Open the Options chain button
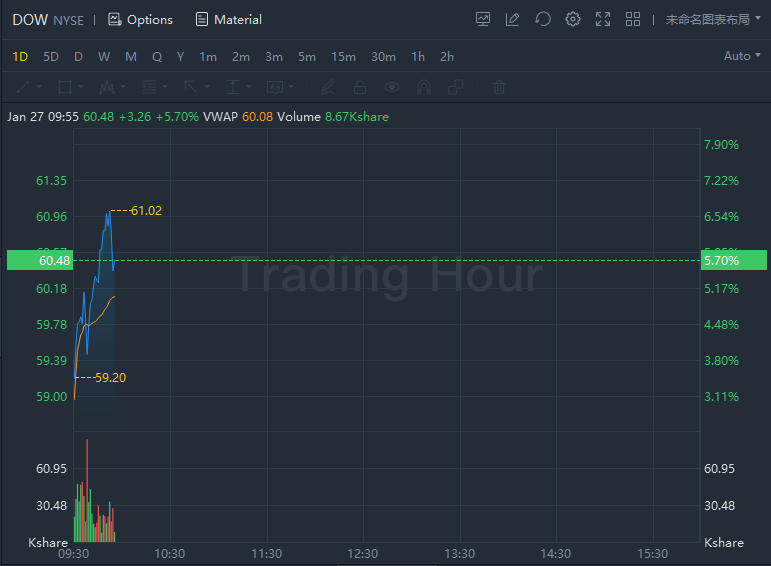The height and width of the screenshot is (566, 771). pyautogui.click(x=140, y=20)
